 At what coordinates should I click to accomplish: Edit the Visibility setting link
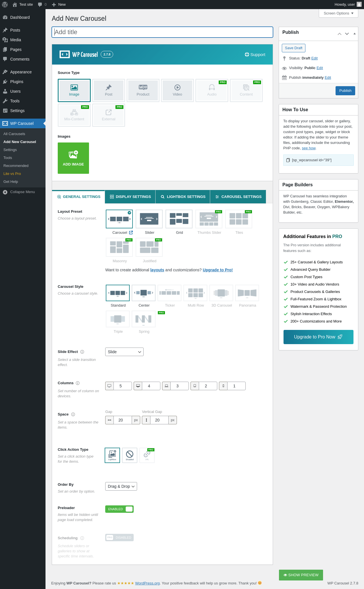point(320,68)
